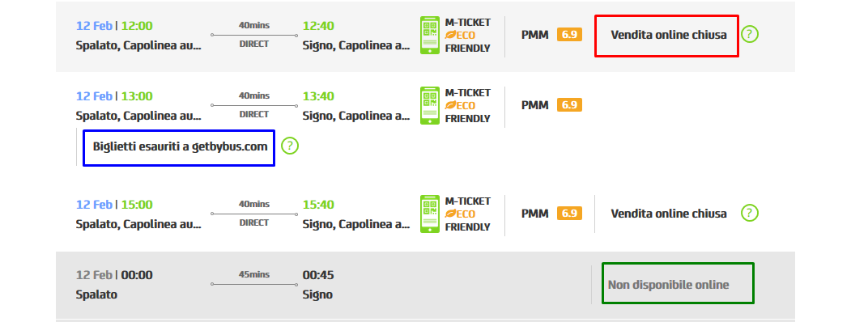Click the 6.9 rating badge on 13:00 row
The image size is (868, 322).
point(569,105)
